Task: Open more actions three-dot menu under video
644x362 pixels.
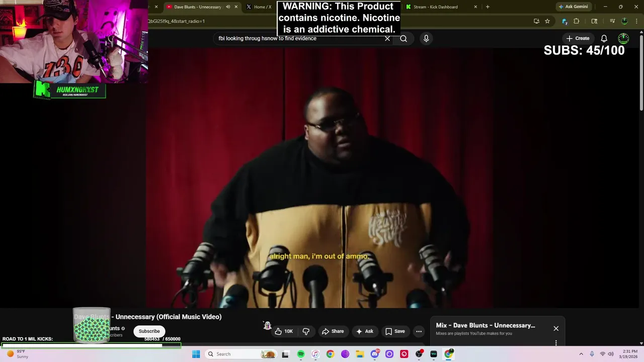Action: click(x=419, y=331)
